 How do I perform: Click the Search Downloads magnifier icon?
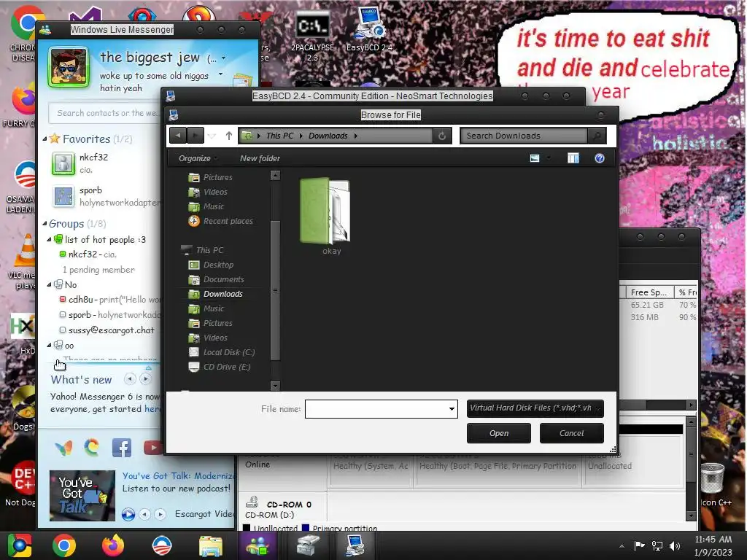[x=597, y=136]
